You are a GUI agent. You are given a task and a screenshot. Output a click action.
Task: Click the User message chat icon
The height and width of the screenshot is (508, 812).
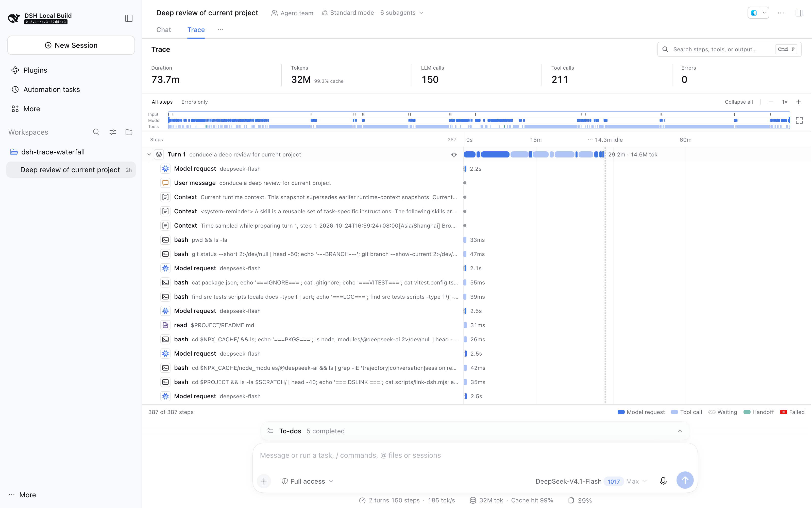click(x=165, y=183)
